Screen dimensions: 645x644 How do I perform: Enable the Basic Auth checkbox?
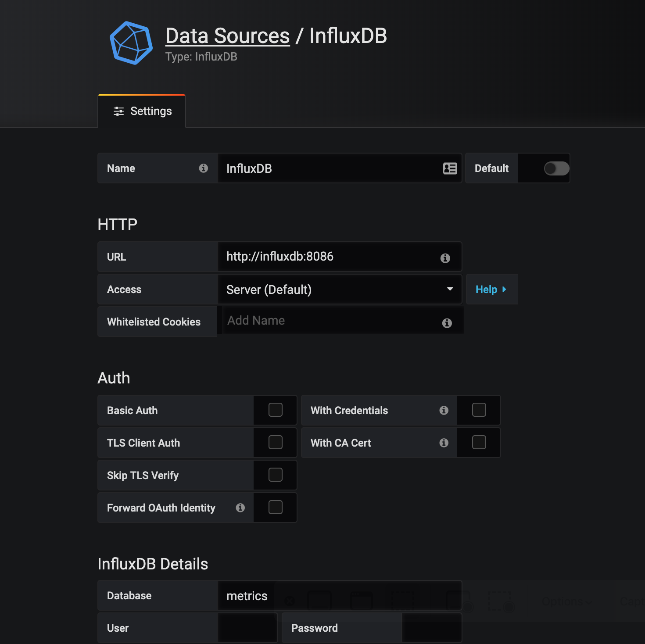(x=276, y=410)
